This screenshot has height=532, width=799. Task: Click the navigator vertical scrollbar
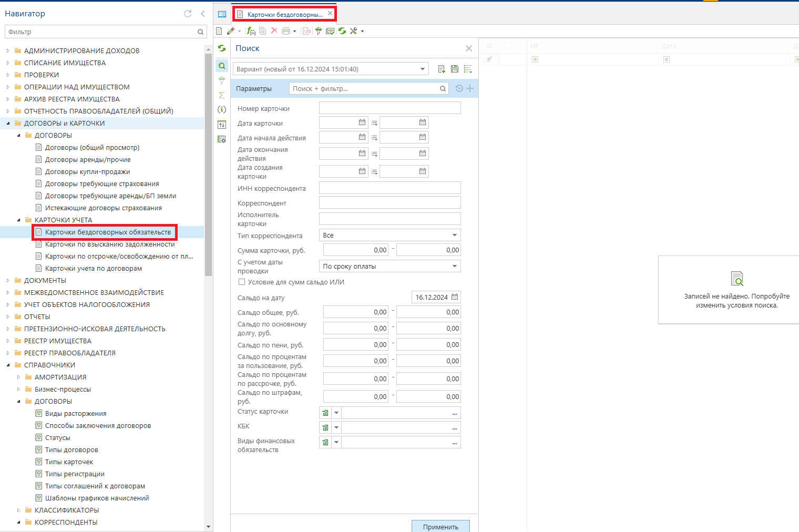pyautogui.click(x=208, y=165)
